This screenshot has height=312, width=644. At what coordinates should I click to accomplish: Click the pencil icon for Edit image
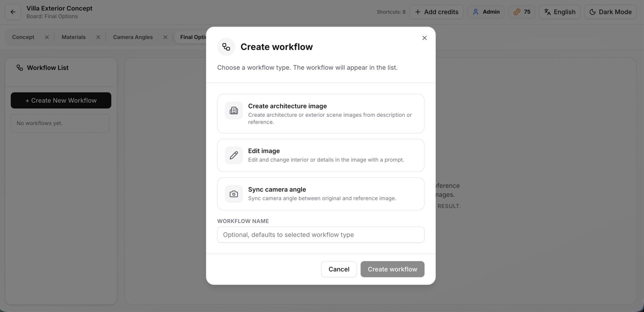pos(234,155)
